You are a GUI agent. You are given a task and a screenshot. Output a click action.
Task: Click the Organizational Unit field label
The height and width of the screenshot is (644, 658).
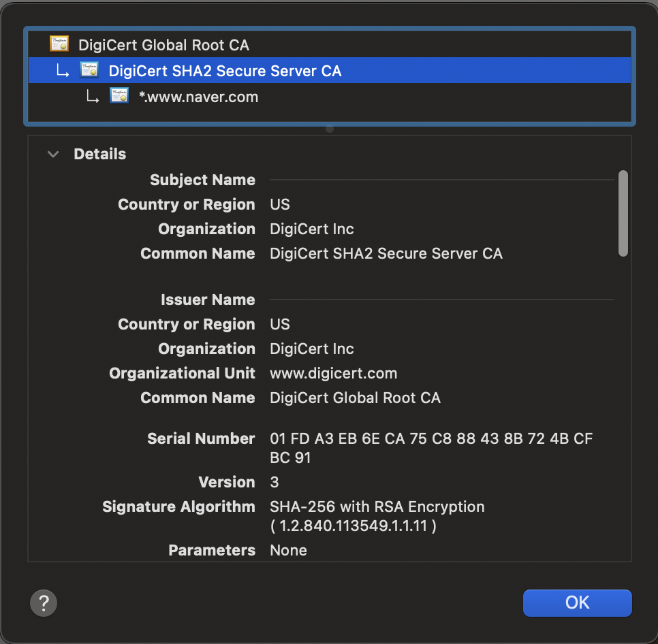(x=182, y=374)
